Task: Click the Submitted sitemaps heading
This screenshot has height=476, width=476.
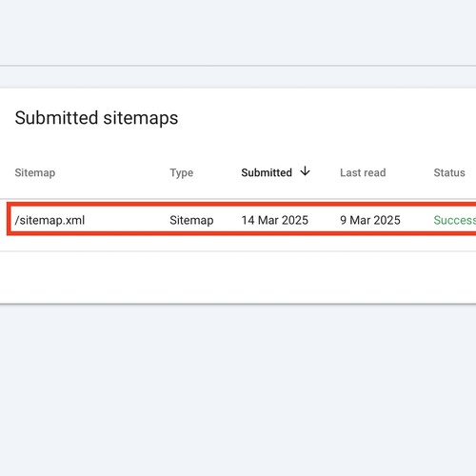Action: (x=96, y=118)
